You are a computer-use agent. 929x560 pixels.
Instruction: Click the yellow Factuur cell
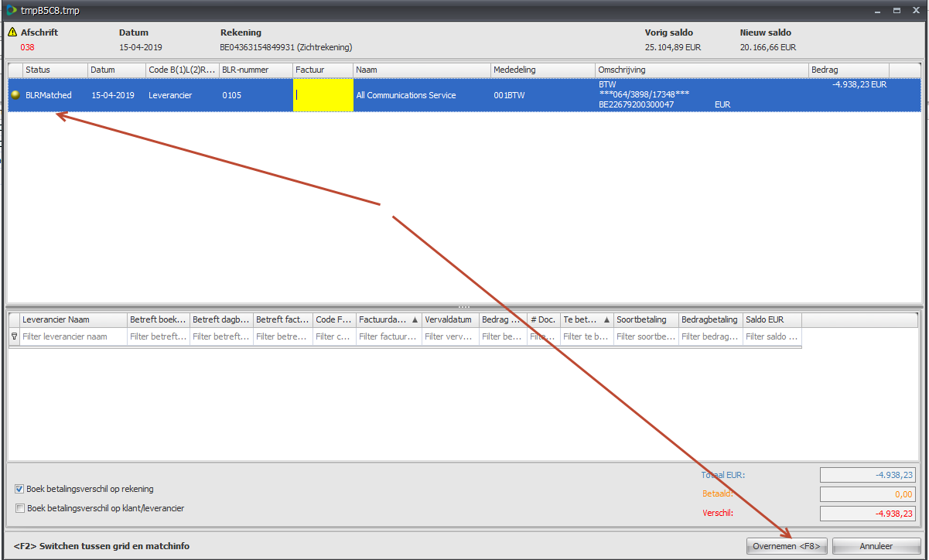[323, 95]
